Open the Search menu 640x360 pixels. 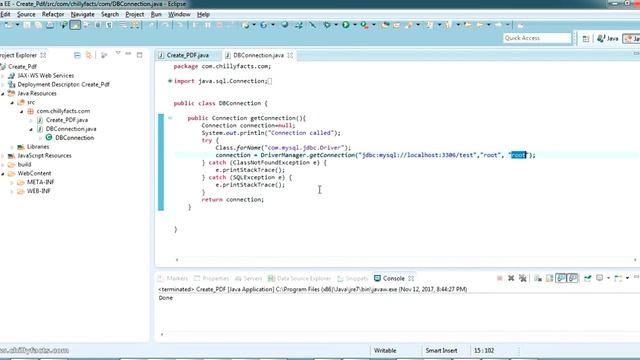point(110,14)
